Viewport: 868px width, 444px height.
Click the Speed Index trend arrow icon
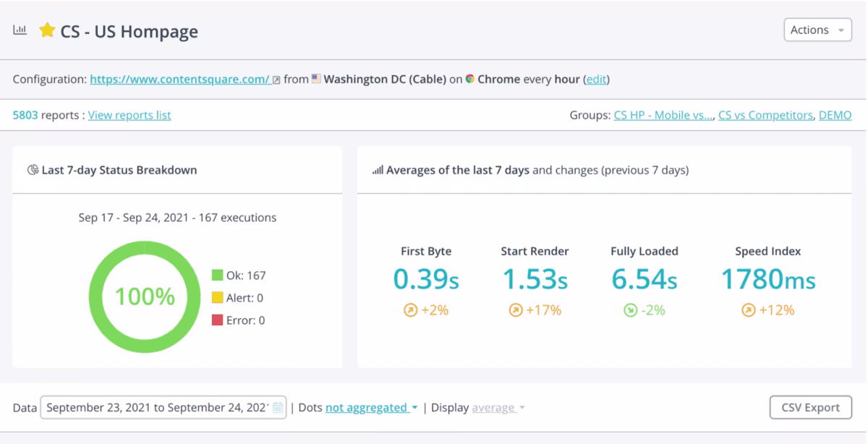[748, 310]
